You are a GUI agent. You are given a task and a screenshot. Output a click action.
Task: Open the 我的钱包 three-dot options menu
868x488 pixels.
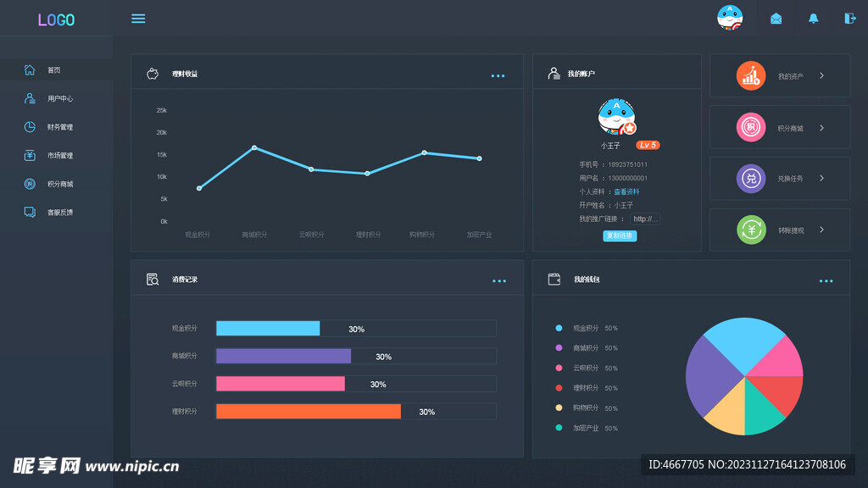(826, 281)
